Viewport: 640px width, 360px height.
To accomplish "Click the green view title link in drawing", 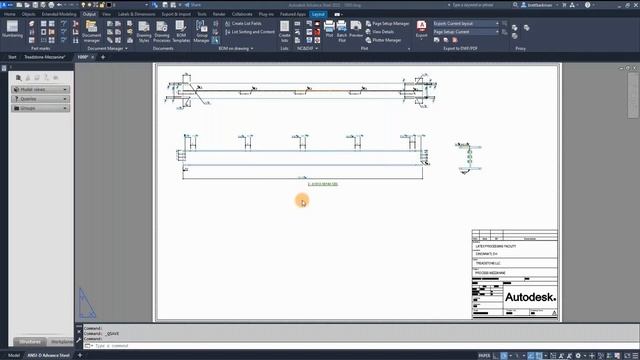I will point(323,184).
